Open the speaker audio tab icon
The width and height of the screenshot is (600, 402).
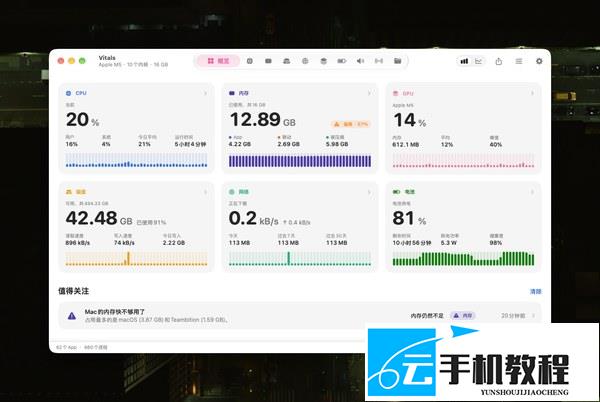[x=360, y=61]
